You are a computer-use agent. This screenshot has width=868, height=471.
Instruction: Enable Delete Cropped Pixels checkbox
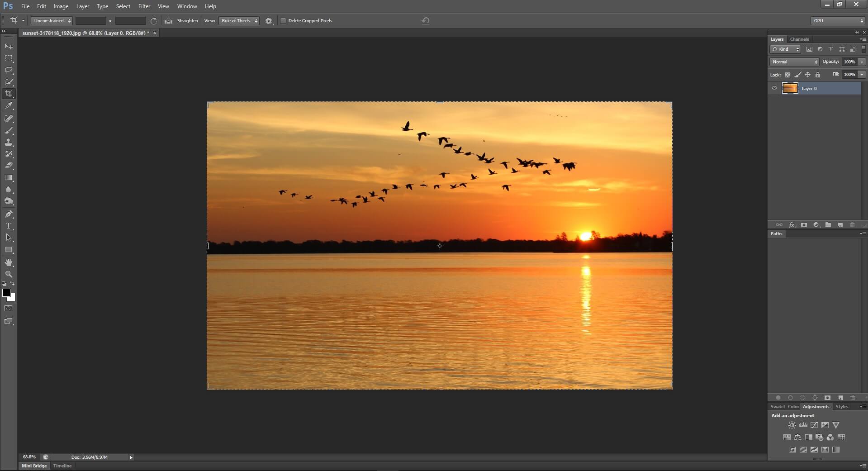click(x=283, y=21)
